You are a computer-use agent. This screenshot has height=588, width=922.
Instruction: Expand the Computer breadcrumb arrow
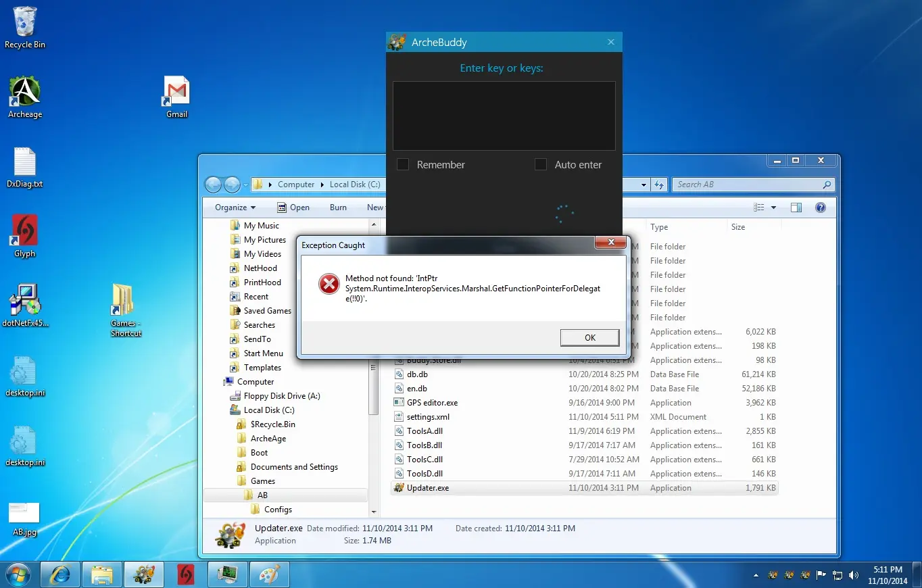322,185
